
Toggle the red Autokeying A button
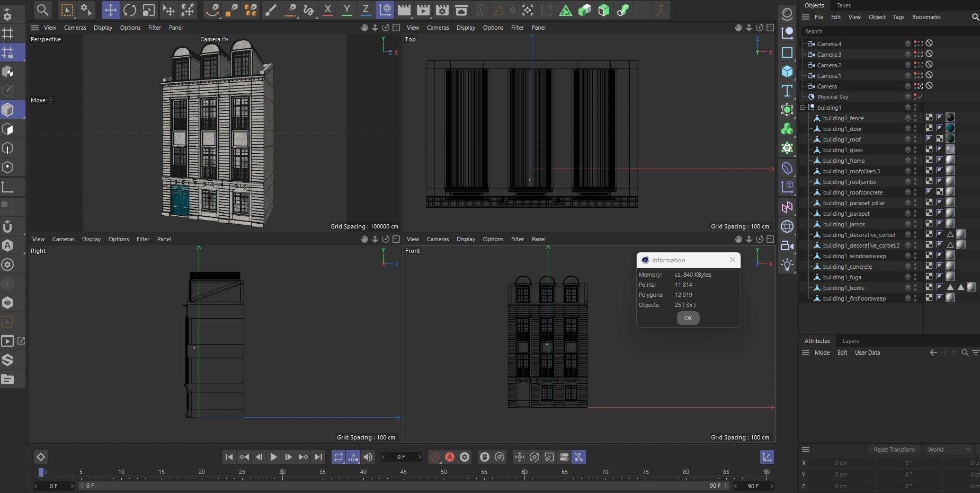tap(450, 457)
